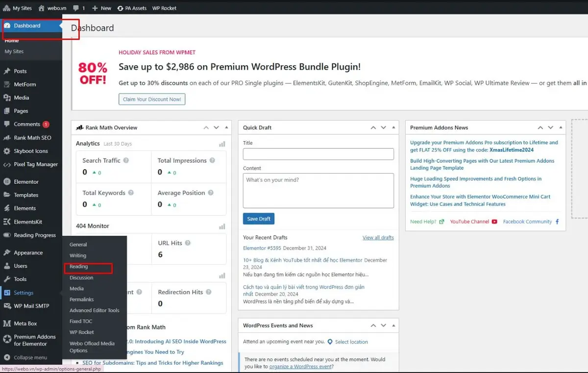Viewport: 588px width, 373px height.
Task: Click the Save Draft button
Action: [x=259, y=219]
